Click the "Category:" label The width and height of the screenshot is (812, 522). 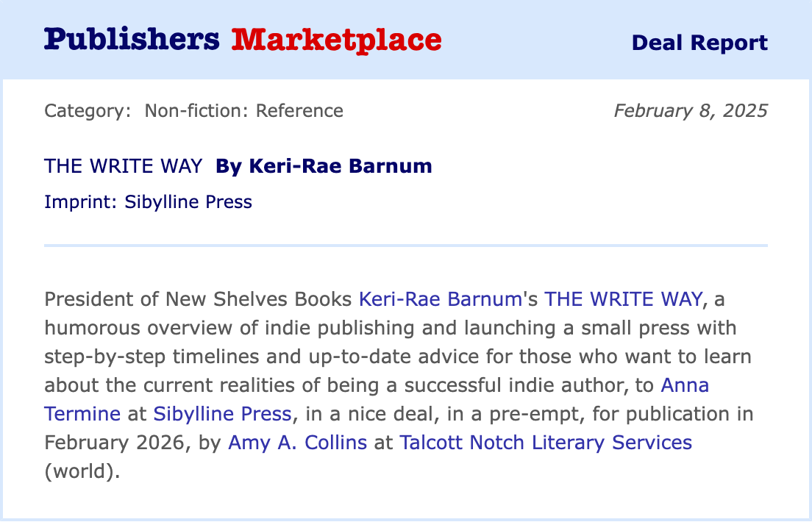coord(88,111)
